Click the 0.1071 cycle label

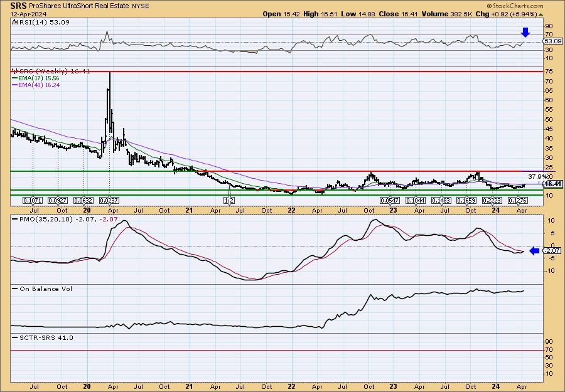[x=33, y=200]
